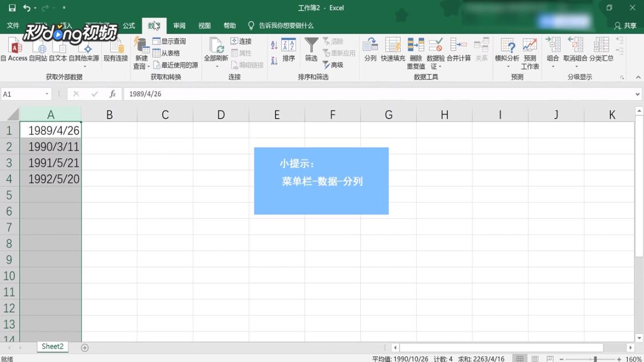The image size is (644, 362).
Task: Click 分类汇总 (Subtotal) in outline group
Action: point(601,50)
